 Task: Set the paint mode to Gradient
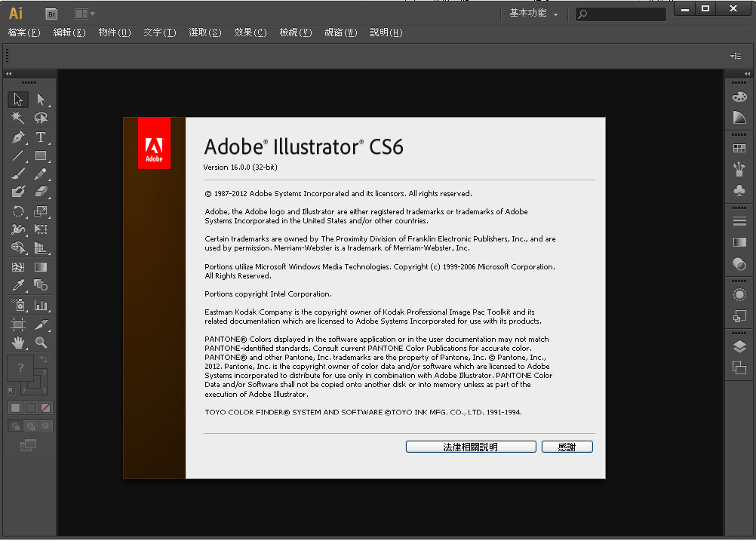pyautogui.click(x=30, y=408)
